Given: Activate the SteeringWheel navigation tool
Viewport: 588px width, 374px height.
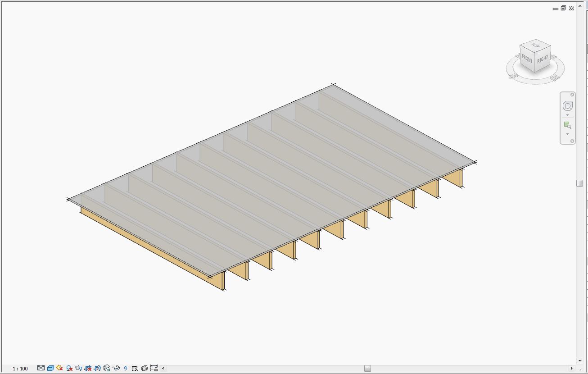Looking at the screenshot, I should point(567,105).
